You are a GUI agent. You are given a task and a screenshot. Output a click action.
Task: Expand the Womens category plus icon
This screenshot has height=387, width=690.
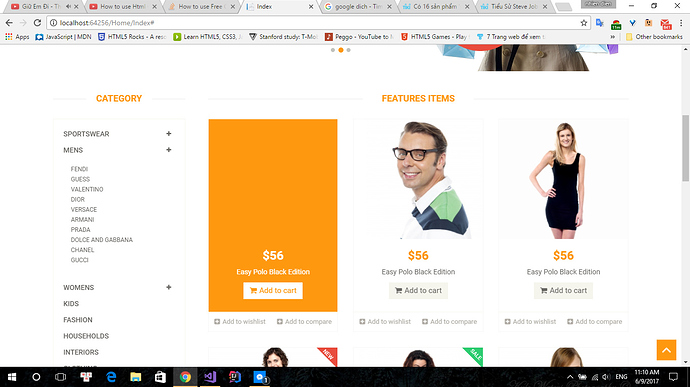[169, 287]
